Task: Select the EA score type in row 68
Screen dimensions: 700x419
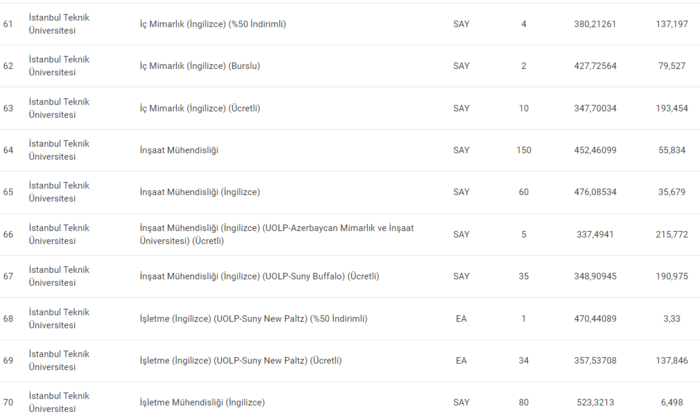Action: click(461, 318)
